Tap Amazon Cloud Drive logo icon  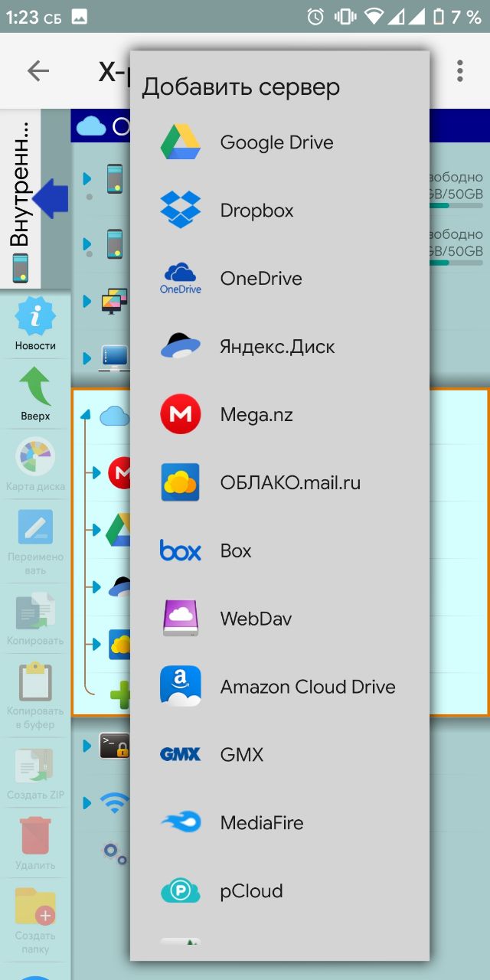coord(181,687)
